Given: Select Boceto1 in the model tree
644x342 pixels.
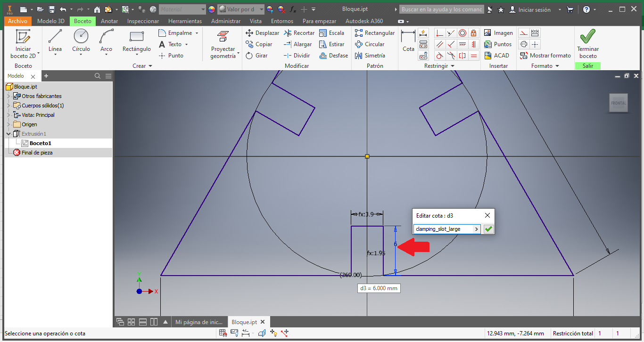Looking at the screenshot, I should pyautogui.click(x=40, y=143).
